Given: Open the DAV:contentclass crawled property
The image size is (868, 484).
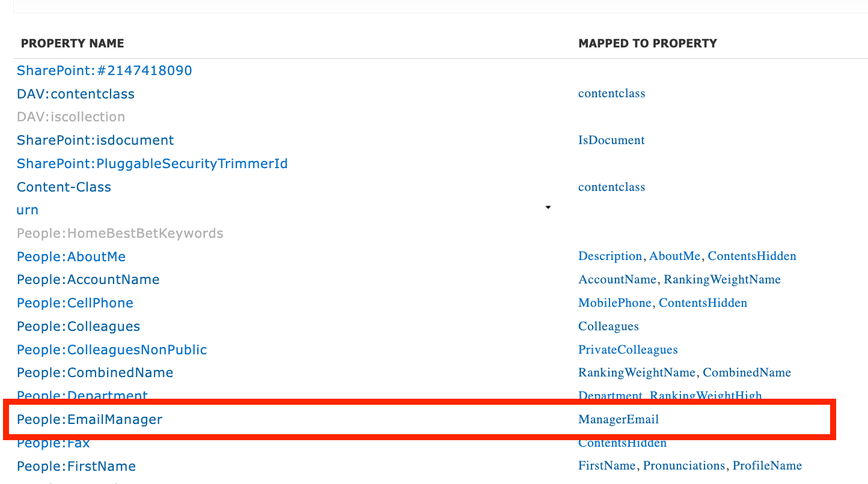Looking at the screenshot, I should tap(76, 94).
